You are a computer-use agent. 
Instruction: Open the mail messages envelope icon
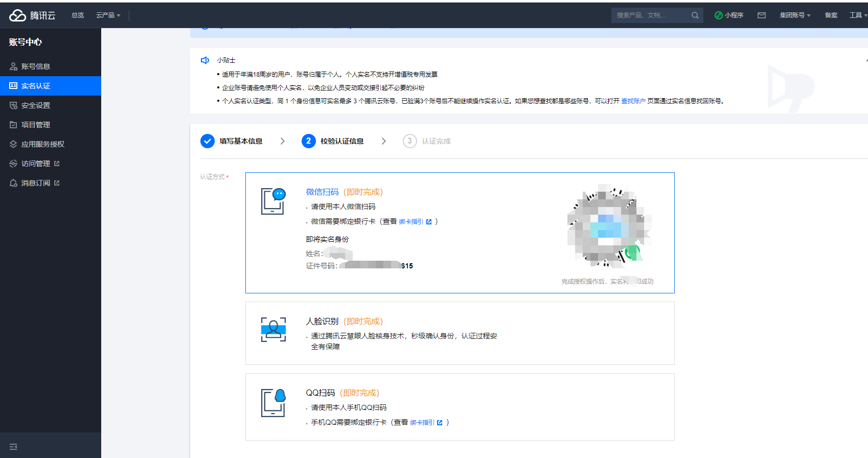tap(762, 15)
